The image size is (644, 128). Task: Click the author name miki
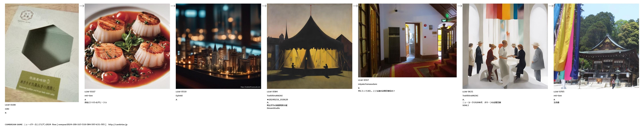[x=7, y=109]
